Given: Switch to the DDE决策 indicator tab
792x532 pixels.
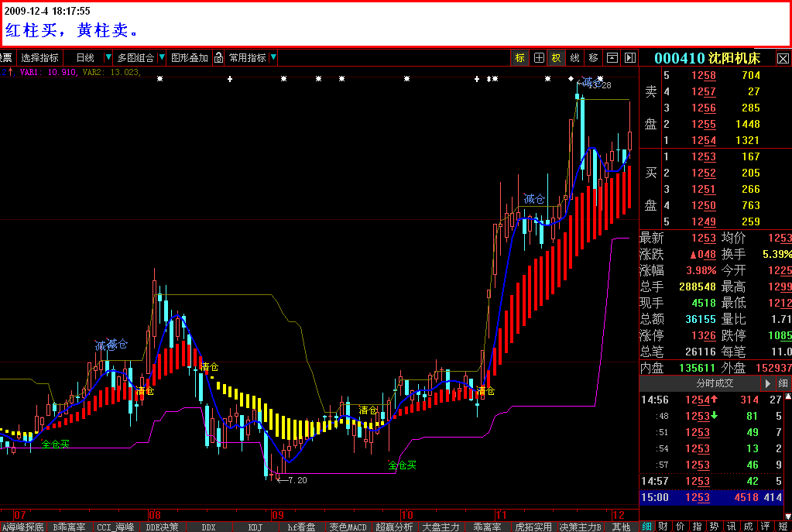Looking at the screenshot, I should 162,527.
